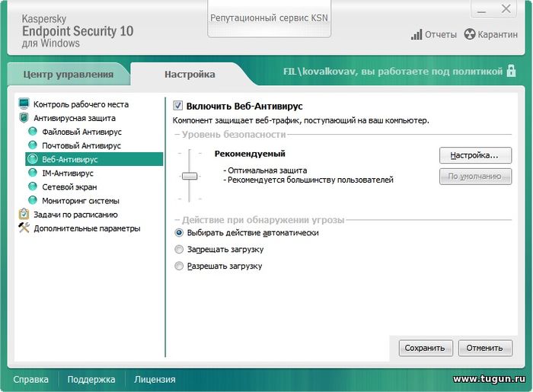The image size is (533, 392).
Task: Click the shield icon beside Антивирусная защита
Action: coord(24,118)
